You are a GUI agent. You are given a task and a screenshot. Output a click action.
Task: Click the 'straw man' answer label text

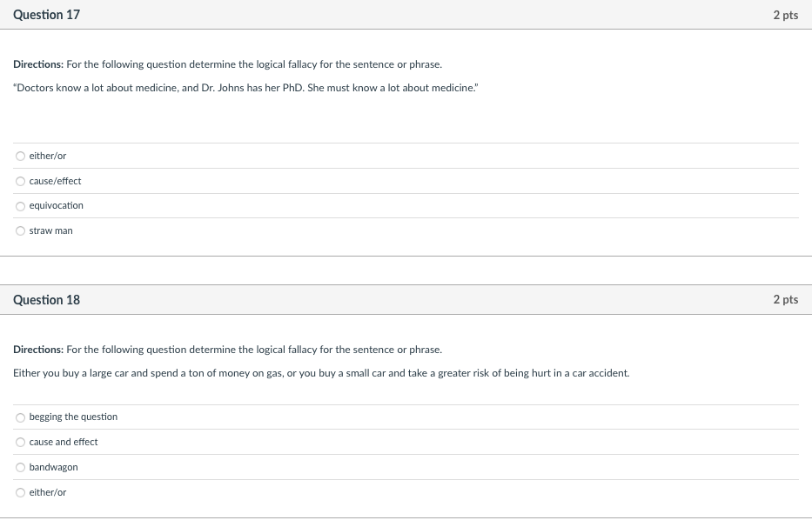50,230
